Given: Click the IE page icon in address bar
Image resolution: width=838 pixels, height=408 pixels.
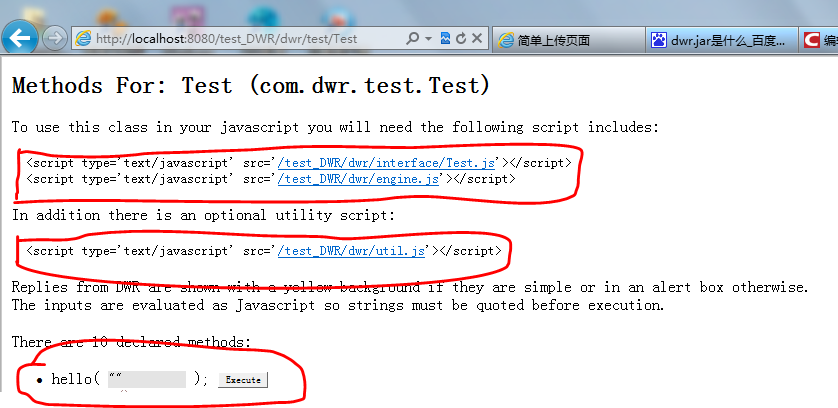Looking at the screenshot, I should 83,39.
